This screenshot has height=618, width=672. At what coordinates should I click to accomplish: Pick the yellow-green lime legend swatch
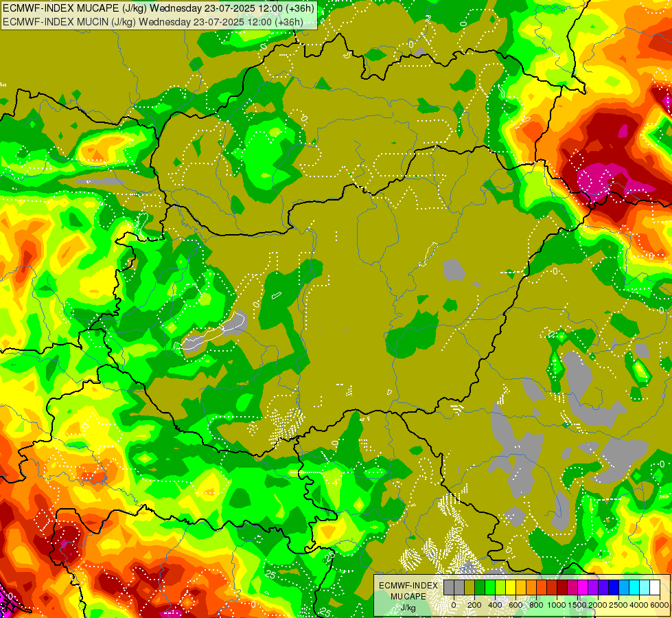500,587
